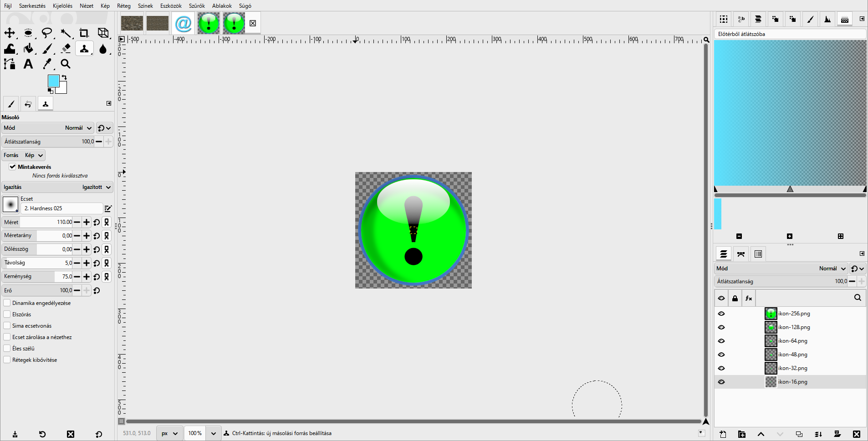
Task: Select the Paths tool
Action: [10, 64]
